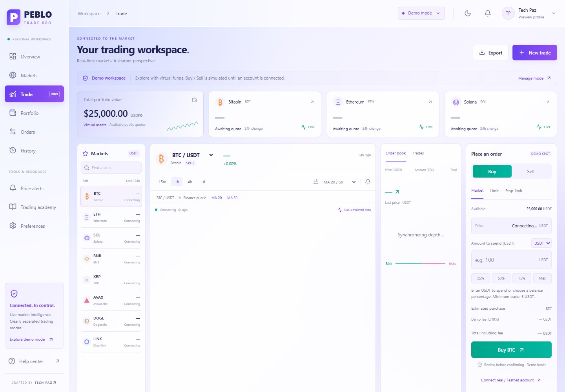Click the notifications bell in top bar

(x=488, y=13)
